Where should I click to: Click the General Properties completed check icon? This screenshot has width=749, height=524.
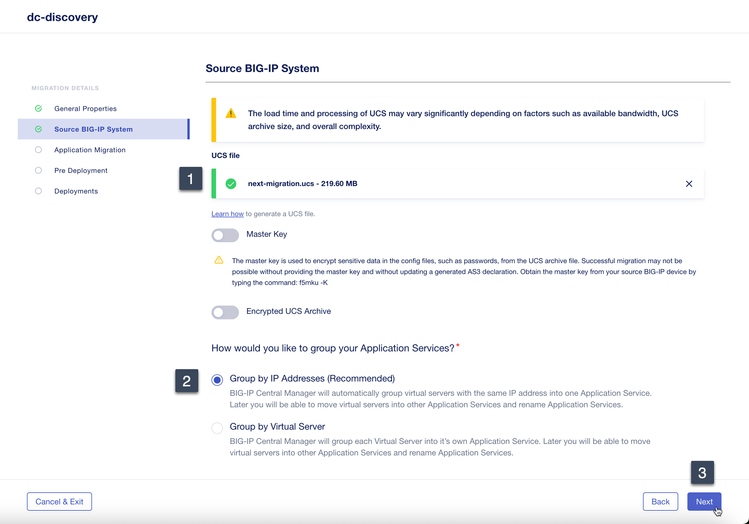coord(38,108)
